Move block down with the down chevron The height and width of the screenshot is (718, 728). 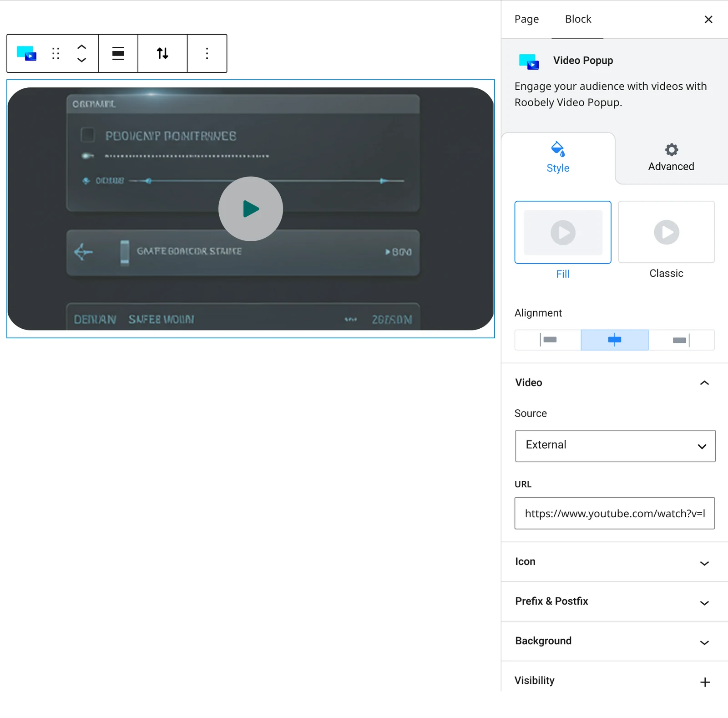81,60
